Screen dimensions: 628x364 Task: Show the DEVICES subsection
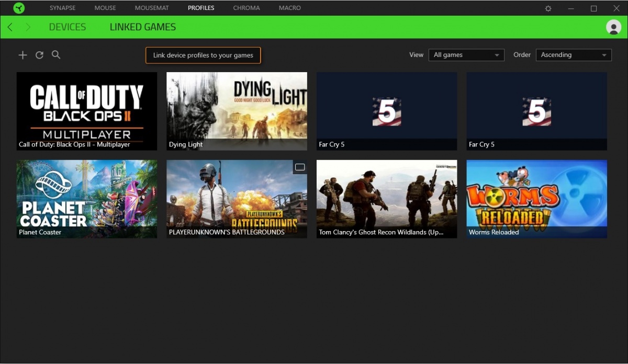pos(68,27)
